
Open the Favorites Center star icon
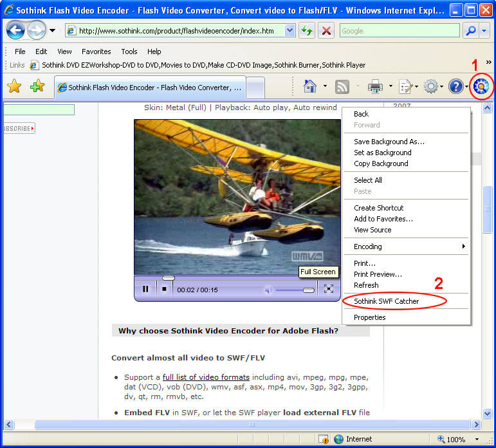coord(14,86)
